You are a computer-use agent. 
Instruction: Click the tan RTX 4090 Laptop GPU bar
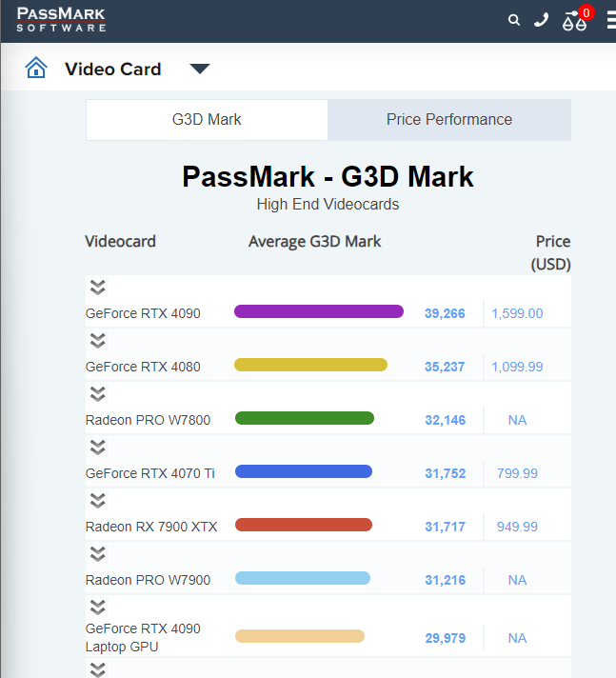coord(300,636)
